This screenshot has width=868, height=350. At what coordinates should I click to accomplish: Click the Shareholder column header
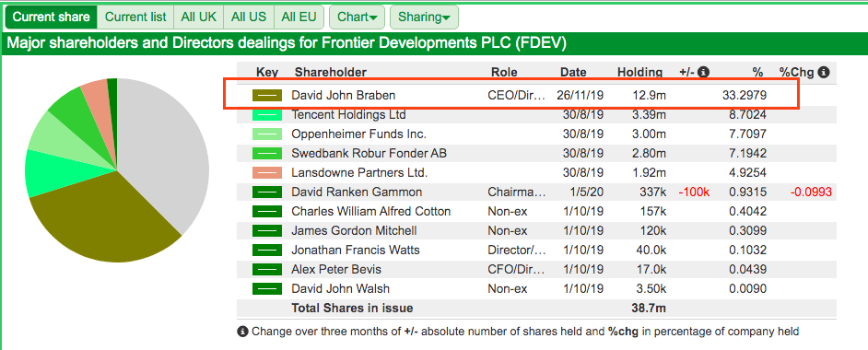[331, 73]
